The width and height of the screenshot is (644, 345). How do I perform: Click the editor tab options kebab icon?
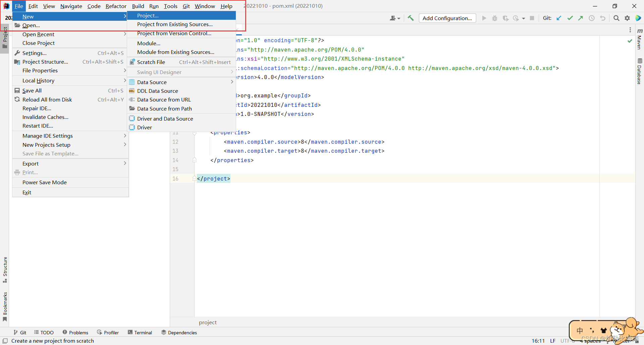pyautogui.click(x=630, y=30)
